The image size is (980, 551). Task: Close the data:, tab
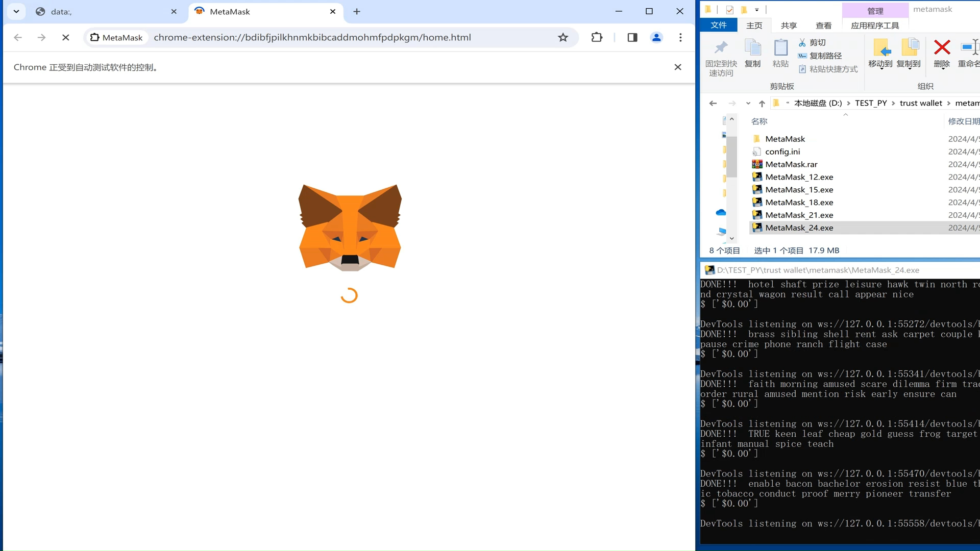(x=174, y=11)
